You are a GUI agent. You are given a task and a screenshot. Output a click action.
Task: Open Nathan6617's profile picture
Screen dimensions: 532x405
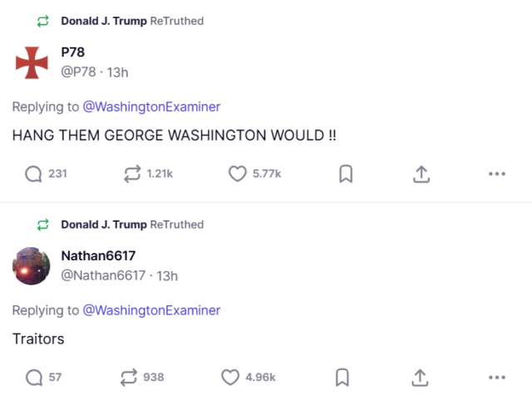(x=32, y=265)
